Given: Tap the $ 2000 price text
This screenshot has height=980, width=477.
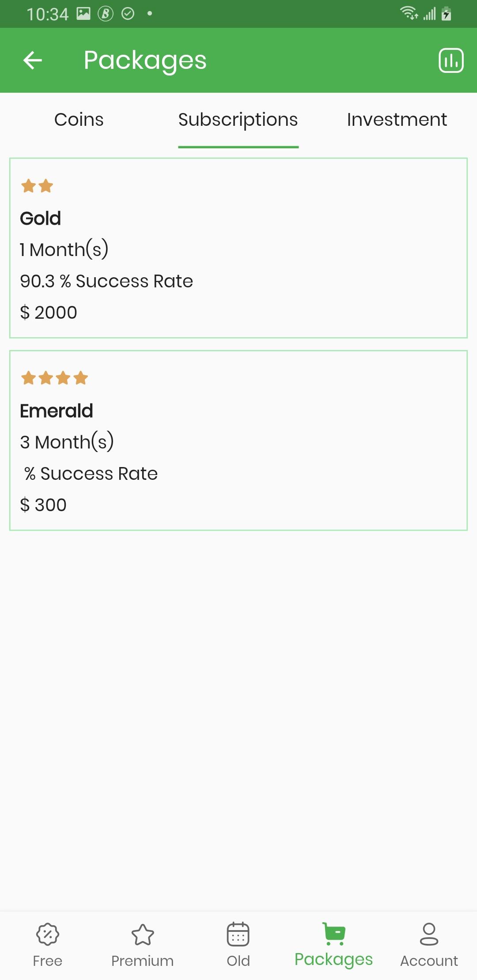Looking at the screenshot, I should point(49,313).
